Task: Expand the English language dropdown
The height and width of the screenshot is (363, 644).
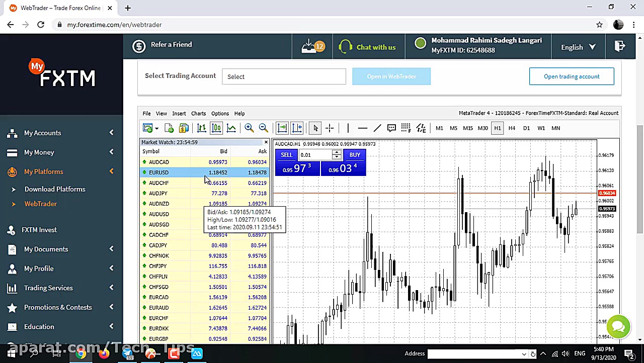Action: click(x=578, y=47)
